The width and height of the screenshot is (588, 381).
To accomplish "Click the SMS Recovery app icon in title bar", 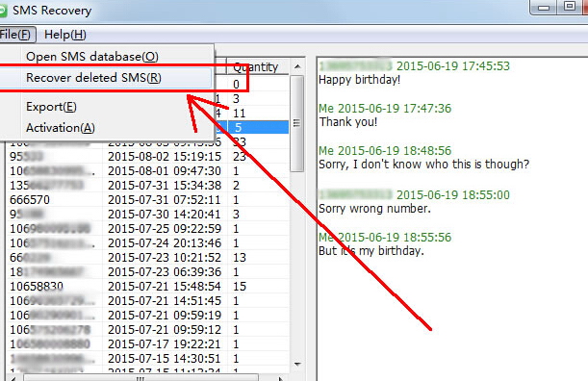I will (x=3, y=11).
